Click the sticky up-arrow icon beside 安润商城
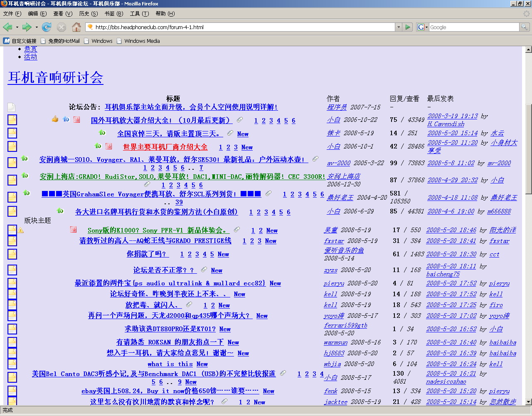Screen dimensions: 532x416 point(25,158)
